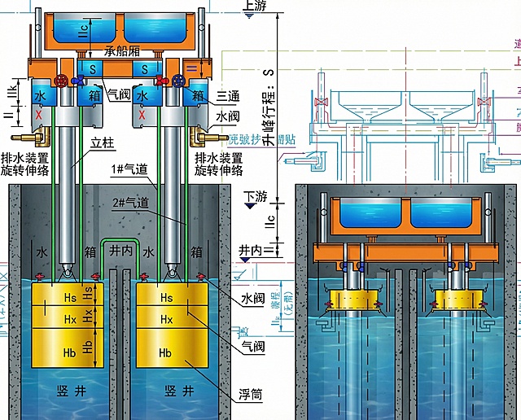Click the 井内= label beside the dimension line

(x=257, y=250)
